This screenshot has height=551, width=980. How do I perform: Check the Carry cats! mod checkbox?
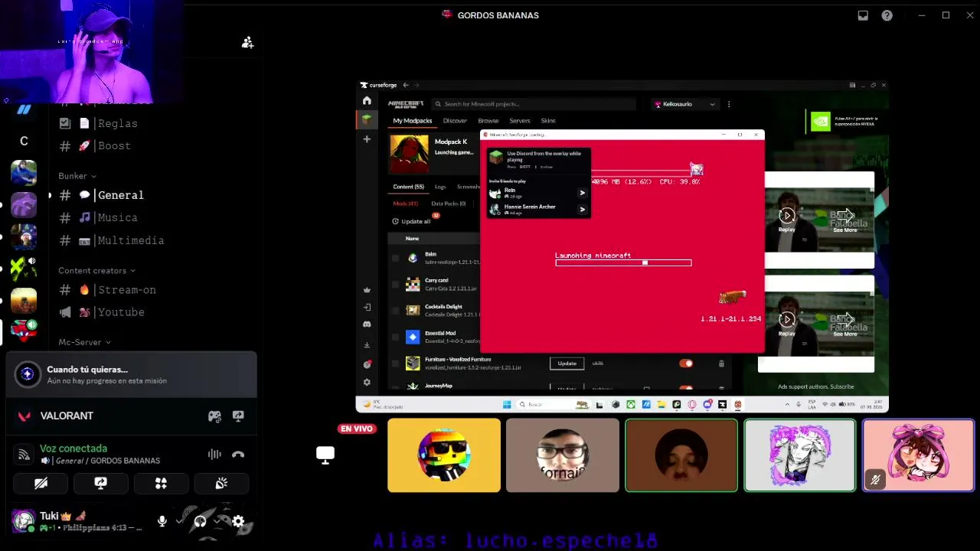(395, 284)
